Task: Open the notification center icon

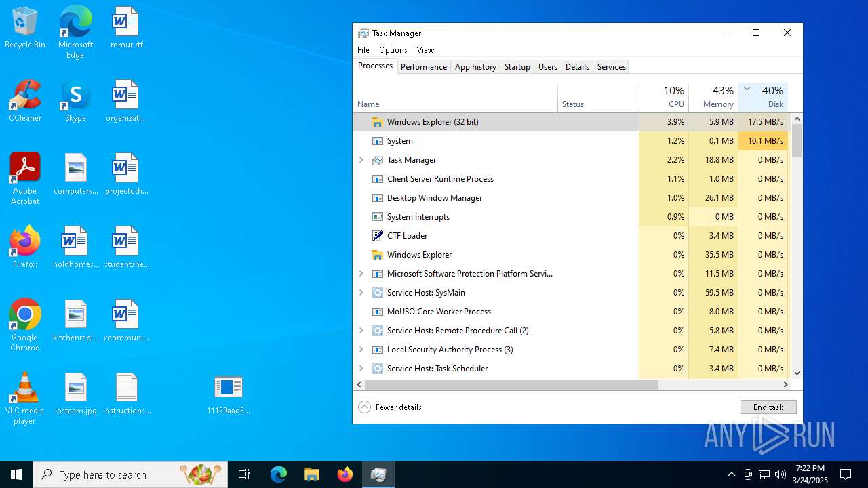Action: tap(846, 474)
